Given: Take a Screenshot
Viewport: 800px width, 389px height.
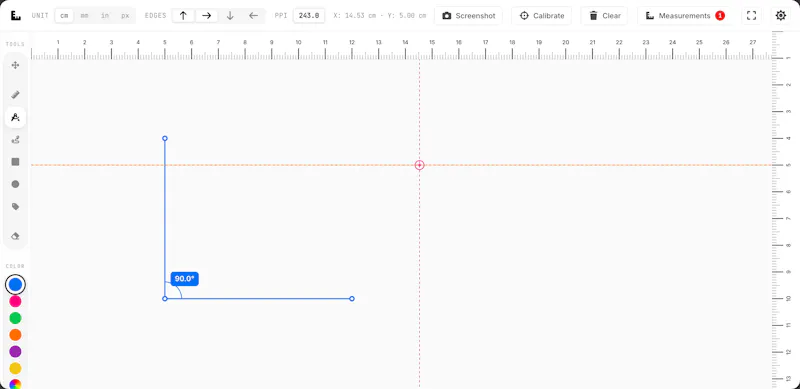Looking at the screenshot, I should click(468, 15).
